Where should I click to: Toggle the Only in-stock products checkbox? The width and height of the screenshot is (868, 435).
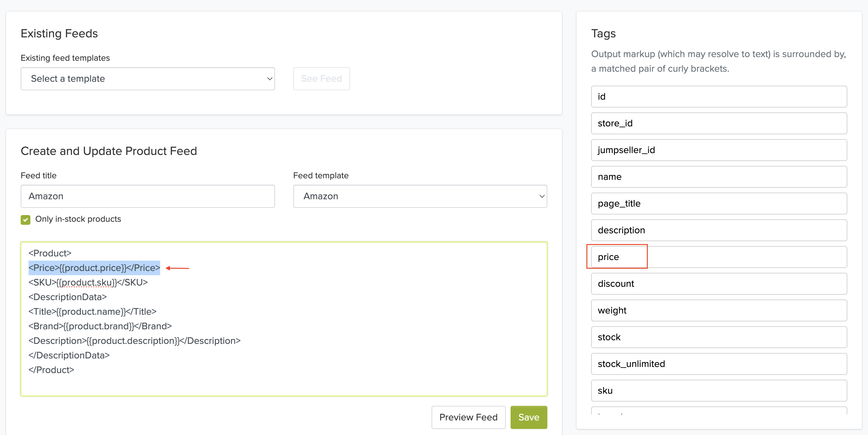click(x=25, y=220)
